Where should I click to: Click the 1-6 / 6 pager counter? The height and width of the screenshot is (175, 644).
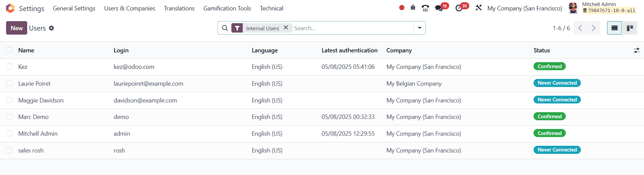click(561, 28)
